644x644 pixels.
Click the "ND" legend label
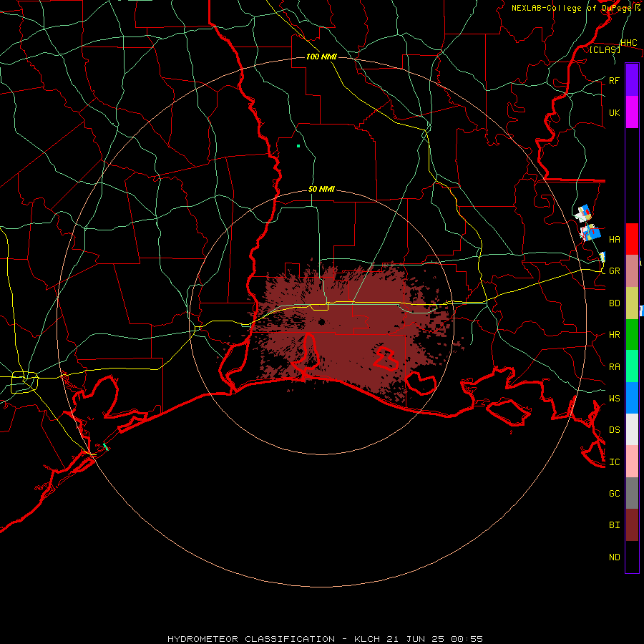[x=614, y=557]
